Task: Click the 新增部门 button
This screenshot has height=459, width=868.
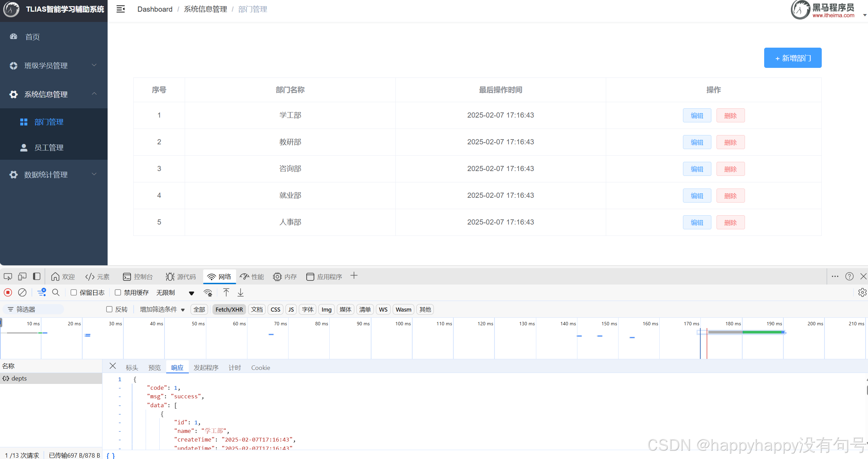Action: 792,58
